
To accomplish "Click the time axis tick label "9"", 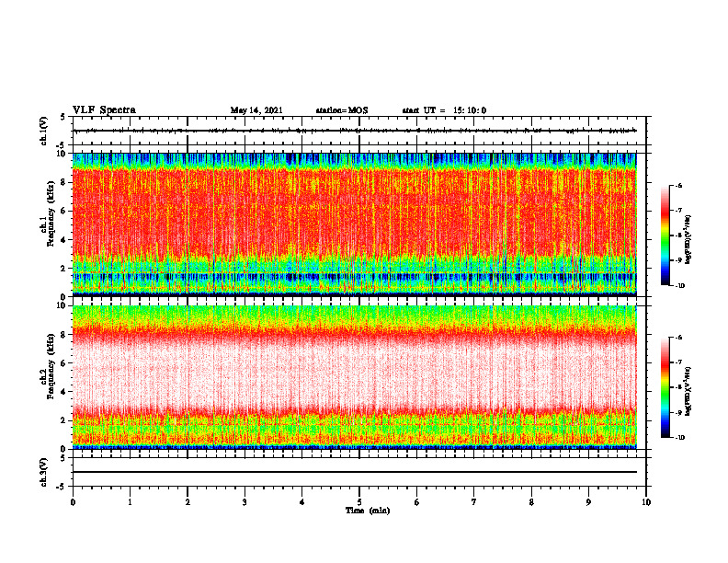I will (x=588, y=502).
